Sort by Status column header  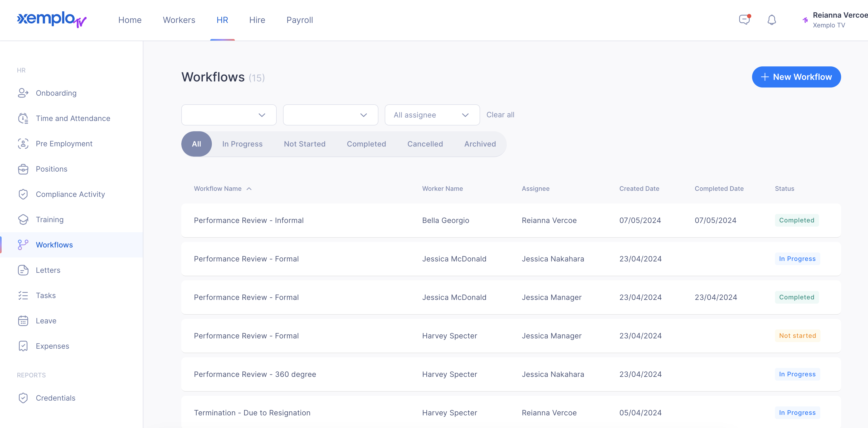point(784,189)
